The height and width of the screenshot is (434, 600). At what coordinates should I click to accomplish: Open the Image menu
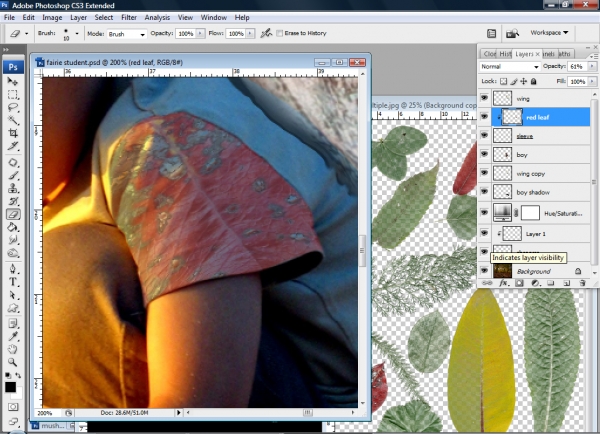point(52,18)
